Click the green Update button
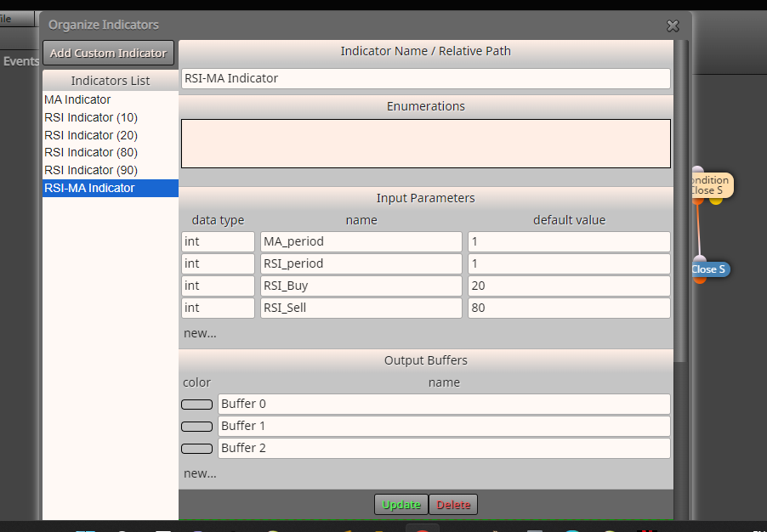767x532 pixels. coord(401,505)
